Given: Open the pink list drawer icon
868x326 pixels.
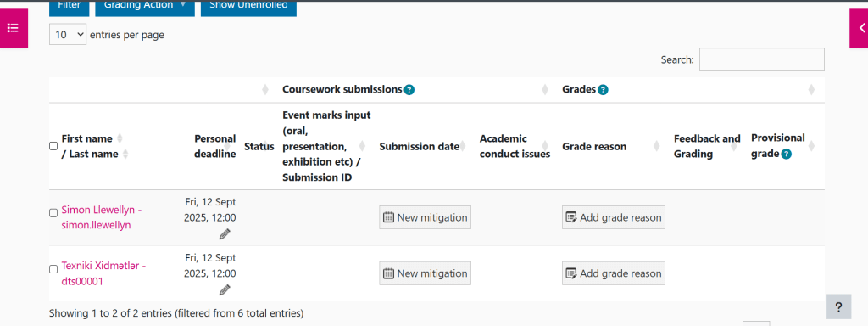Looking at the screenshot, I should pyautogui.click(x=14, y=28).
